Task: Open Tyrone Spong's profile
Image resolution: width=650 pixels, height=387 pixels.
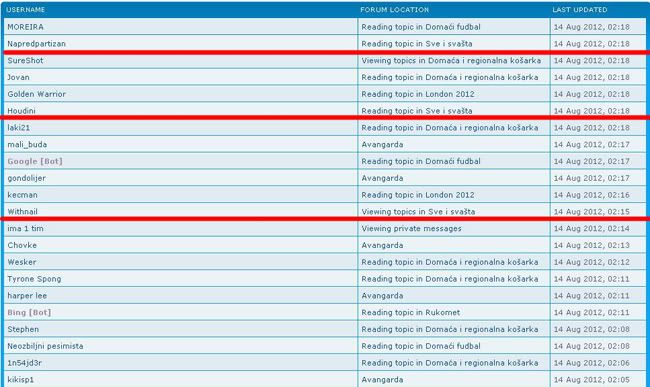Action: coord(34,279)
